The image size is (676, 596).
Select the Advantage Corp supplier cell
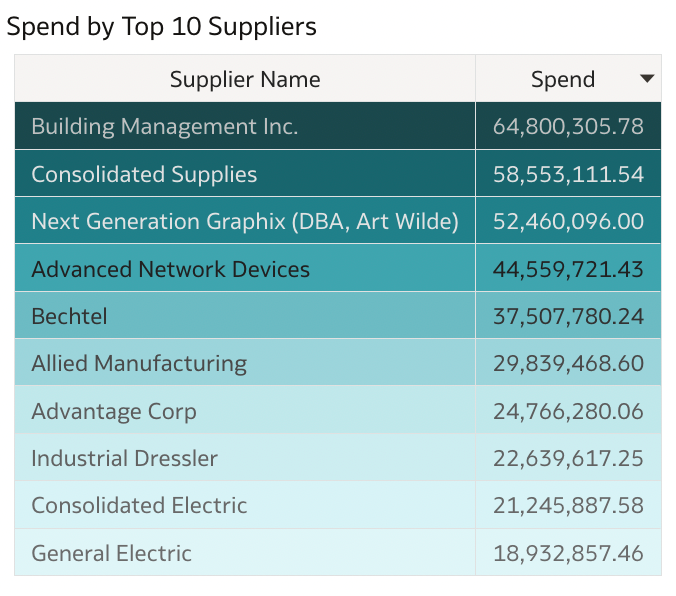[114, 411]
